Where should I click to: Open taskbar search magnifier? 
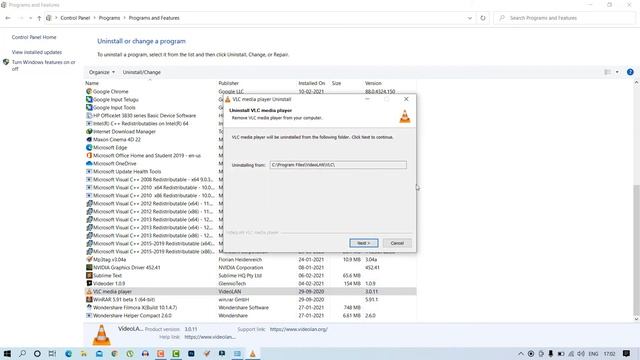[x=22, y=353]
